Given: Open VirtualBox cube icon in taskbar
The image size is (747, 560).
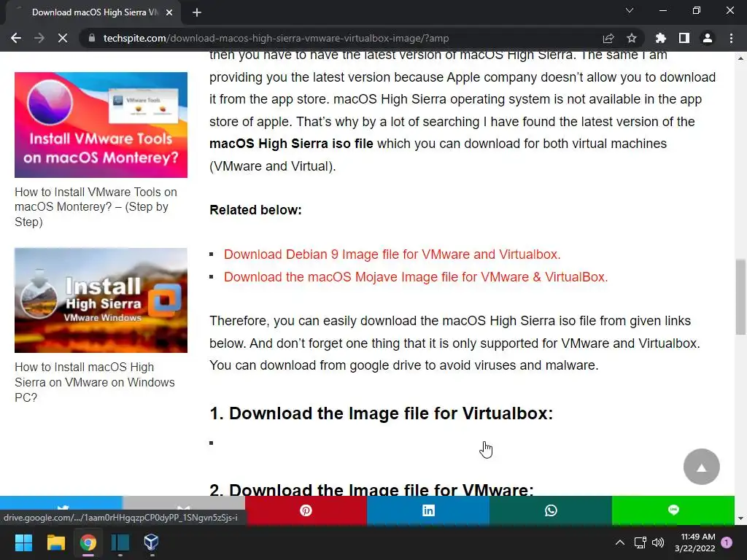Looking at the screenshot, I should pos(152,542).
